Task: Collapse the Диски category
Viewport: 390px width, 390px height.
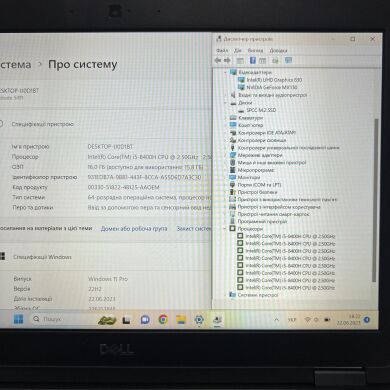Action: 226,103
